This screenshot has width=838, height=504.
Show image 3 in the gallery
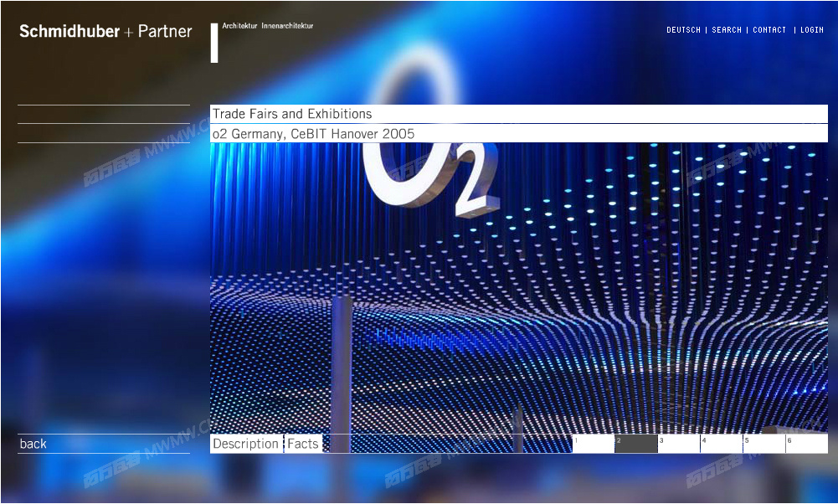point(679,444)
